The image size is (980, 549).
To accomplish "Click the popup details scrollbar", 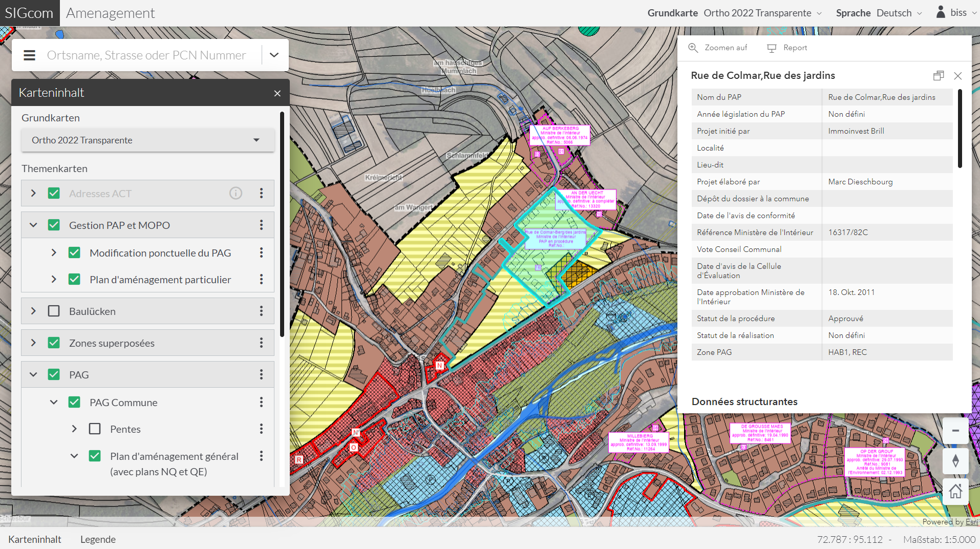I will point(960,129).
